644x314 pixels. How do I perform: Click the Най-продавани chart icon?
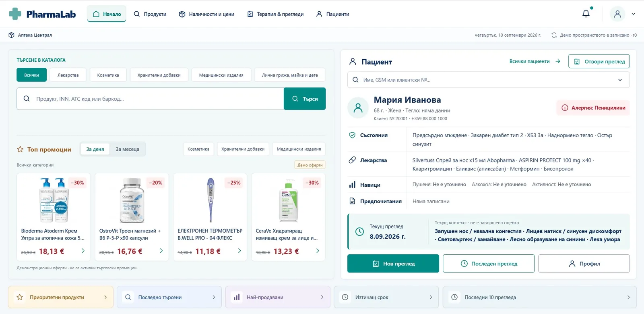(237, 297)
